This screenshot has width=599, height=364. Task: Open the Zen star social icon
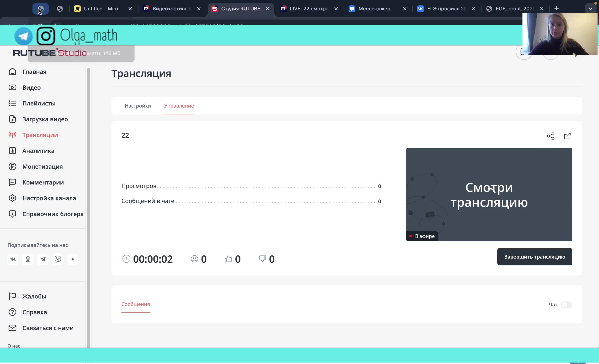tap(73, 259)
